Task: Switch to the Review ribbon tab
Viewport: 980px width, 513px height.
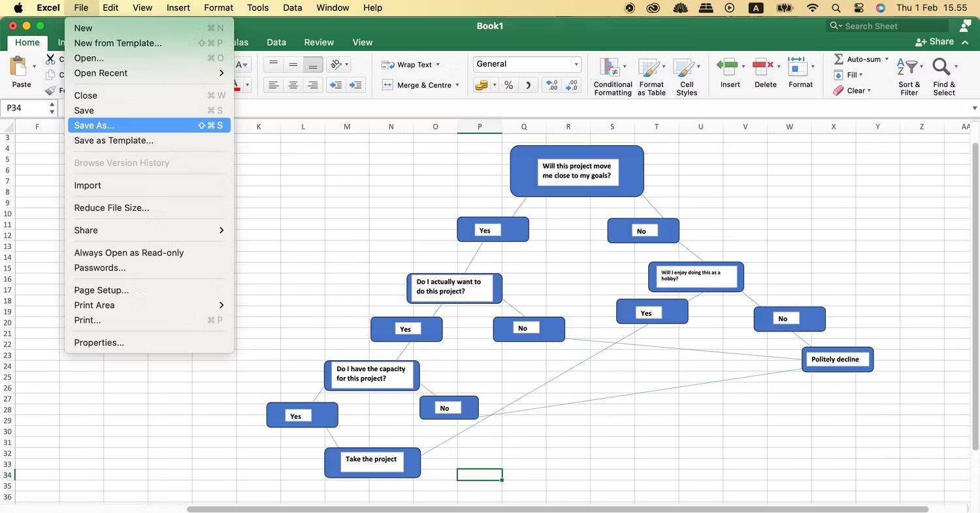Action: [x=318, y=42]
